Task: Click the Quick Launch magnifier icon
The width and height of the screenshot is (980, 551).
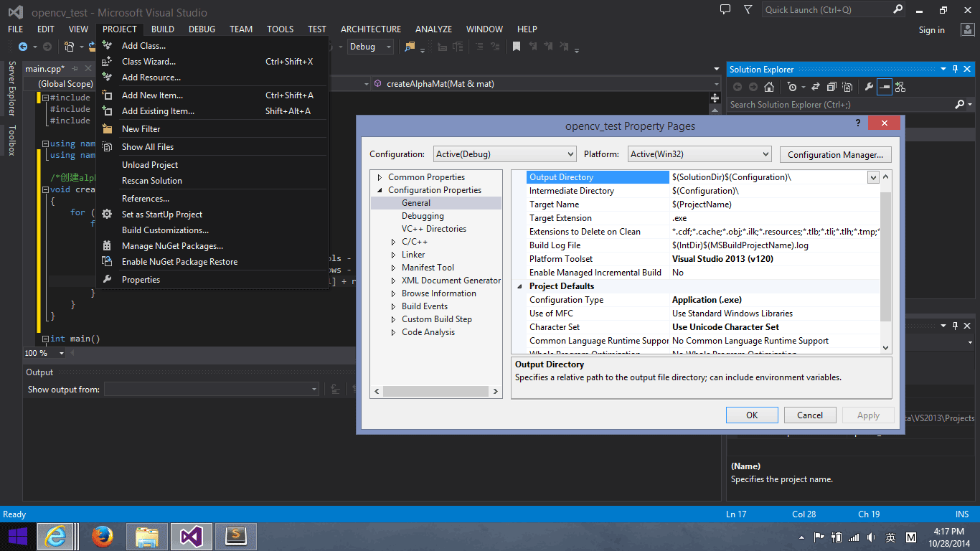Action: tap(898, 9)
